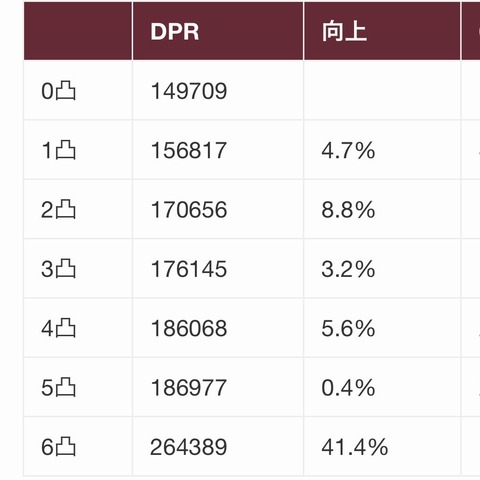This screenshot has height=480, width=480.
Task: Click the DPR value 170656
Action: click(x=189, y=210)
